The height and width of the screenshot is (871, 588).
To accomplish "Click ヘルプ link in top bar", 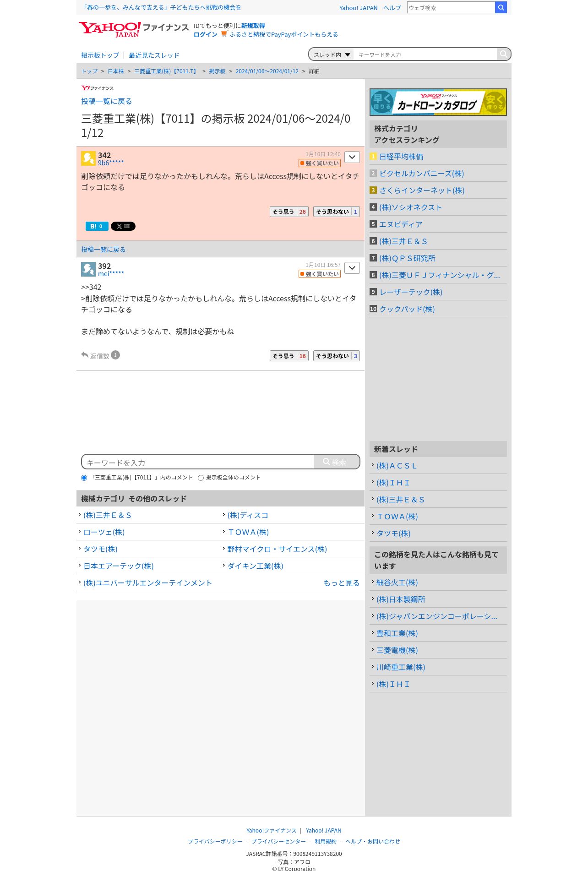I will 392,8.
